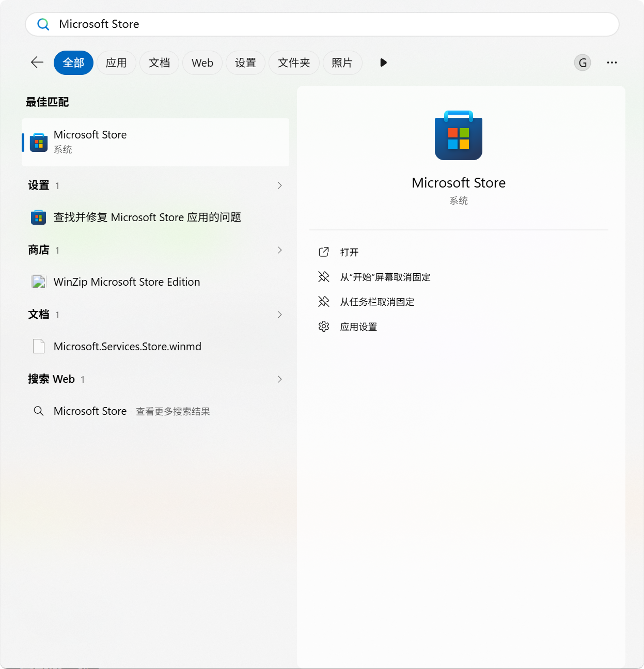Click the 商店 section heading
The width and height of the screenshot is (644, 669).
[39, 250]
